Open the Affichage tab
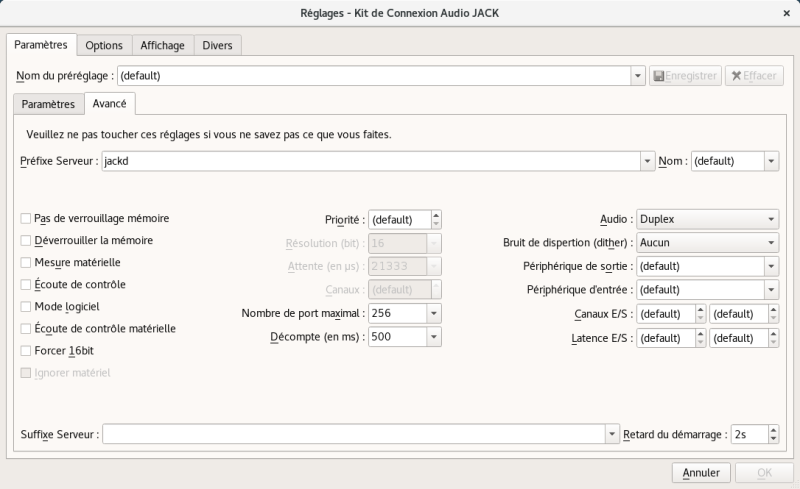 click(x=162, y=45)
